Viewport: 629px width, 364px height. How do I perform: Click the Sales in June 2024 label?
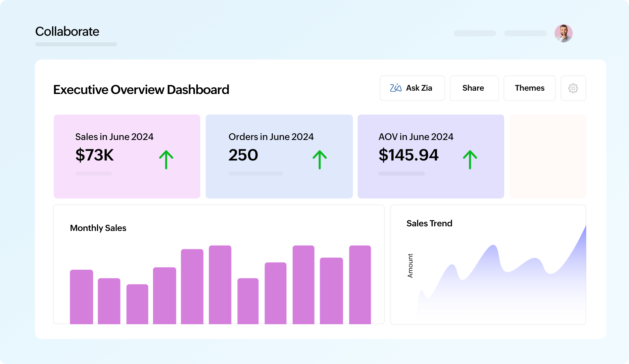click(x=114, y=137)
